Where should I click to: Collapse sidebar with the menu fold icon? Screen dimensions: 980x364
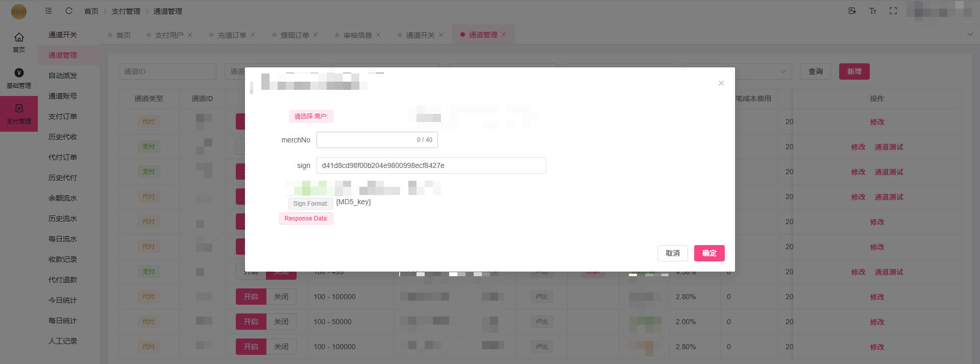tap(48, 11)
